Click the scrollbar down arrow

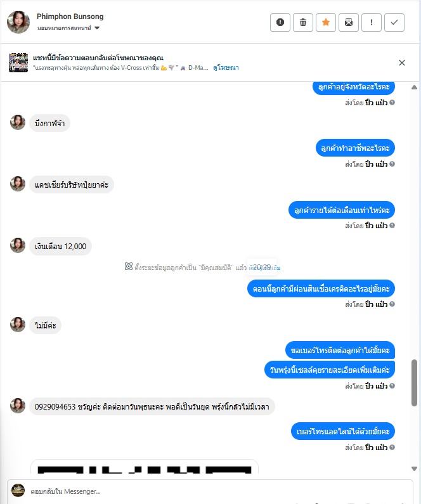pos(414,468)
